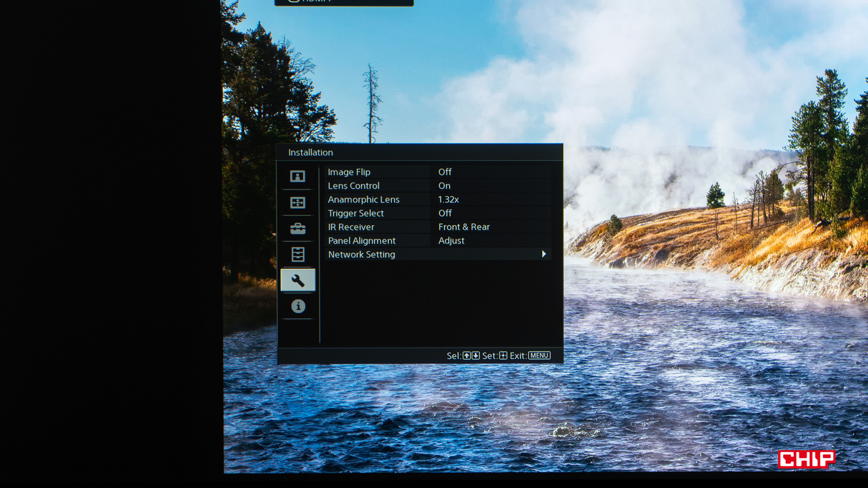Click the up arrow key icon
The image size is (868, 488).
point(467,356)
